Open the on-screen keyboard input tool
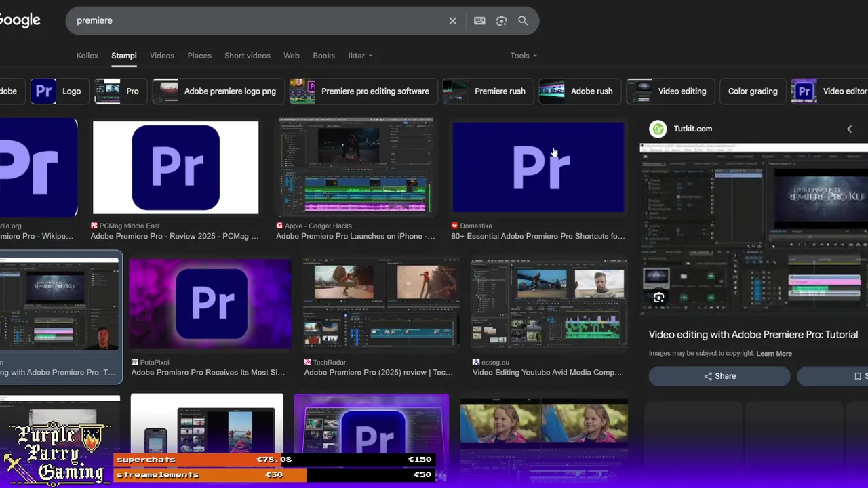 click(479, 21)
